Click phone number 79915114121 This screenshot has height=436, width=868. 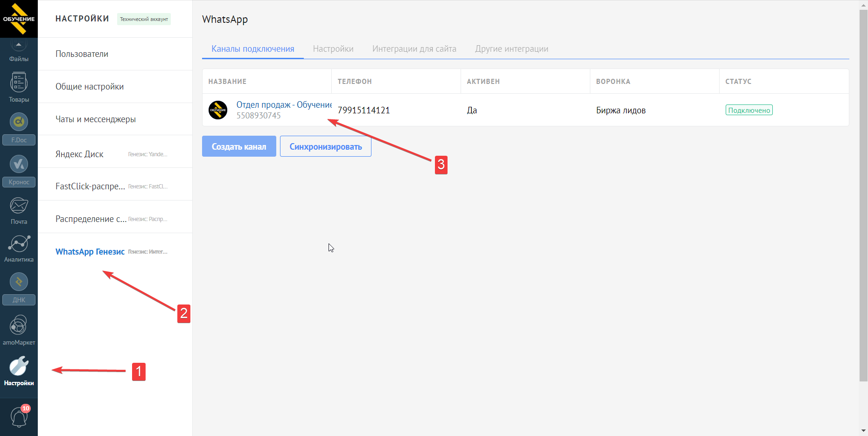pyautogui.click(x=364, y=110)
